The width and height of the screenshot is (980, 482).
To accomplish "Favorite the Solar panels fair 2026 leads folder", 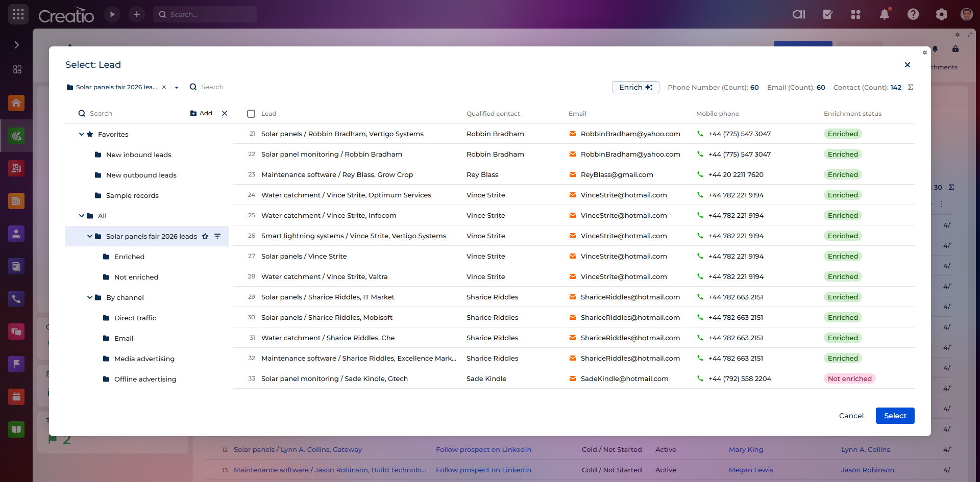I will (x=205, y=236).
